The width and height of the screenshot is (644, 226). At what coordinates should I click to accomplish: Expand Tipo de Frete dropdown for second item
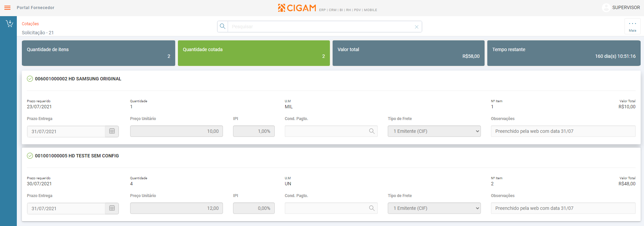[x=434, y=208]
